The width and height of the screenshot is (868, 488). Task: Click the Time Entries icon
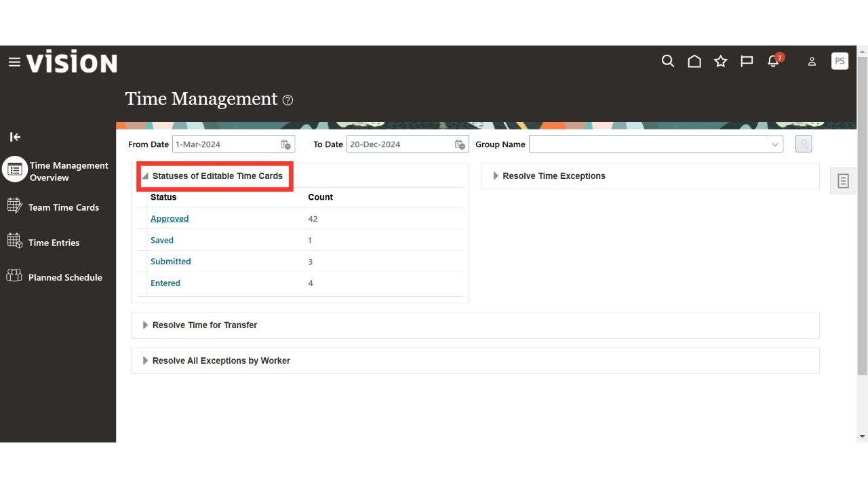tap(14, 241)
